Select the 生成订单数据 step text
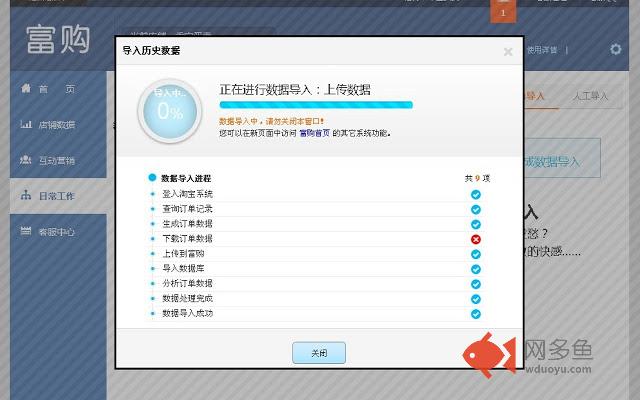 point(187,224)
